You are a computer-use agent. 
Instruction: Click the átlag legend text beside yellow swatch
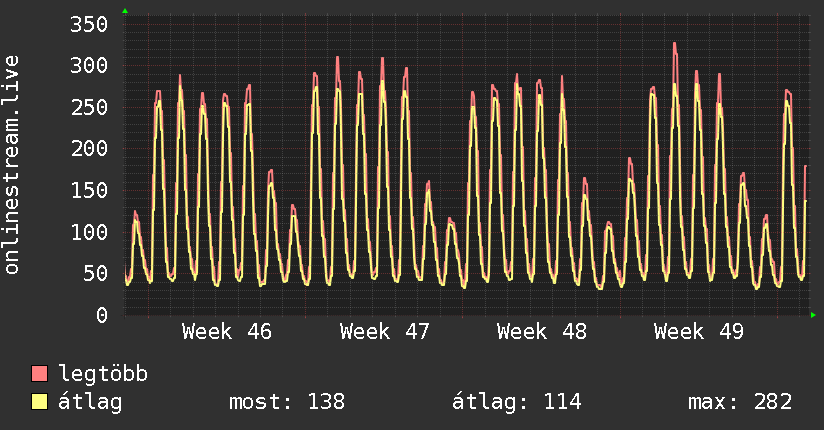coord(91,402)
